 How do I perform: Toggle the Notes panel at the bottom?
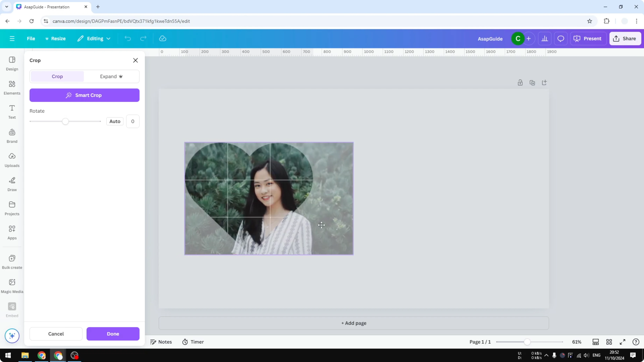(x=161, y=342)
